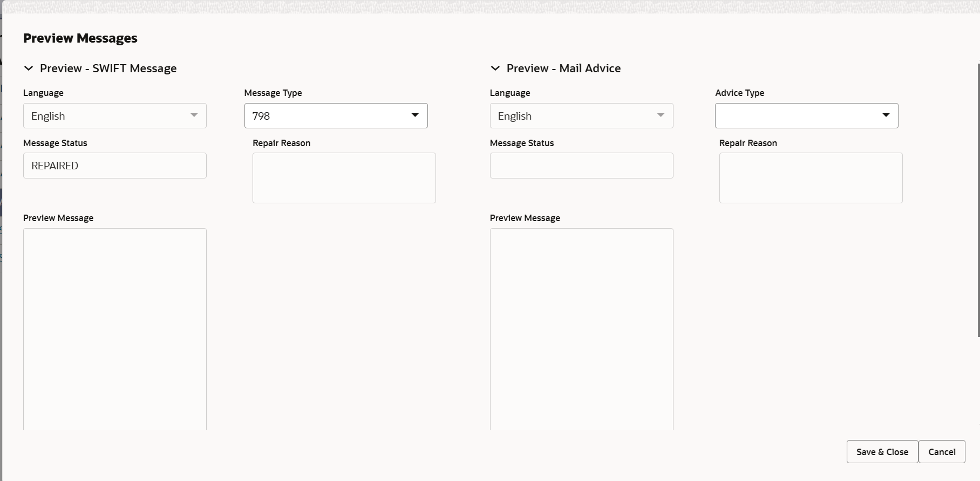Click the Preview - Mail Advice heading text
The image size is (980, 481).
coord(564,68)
